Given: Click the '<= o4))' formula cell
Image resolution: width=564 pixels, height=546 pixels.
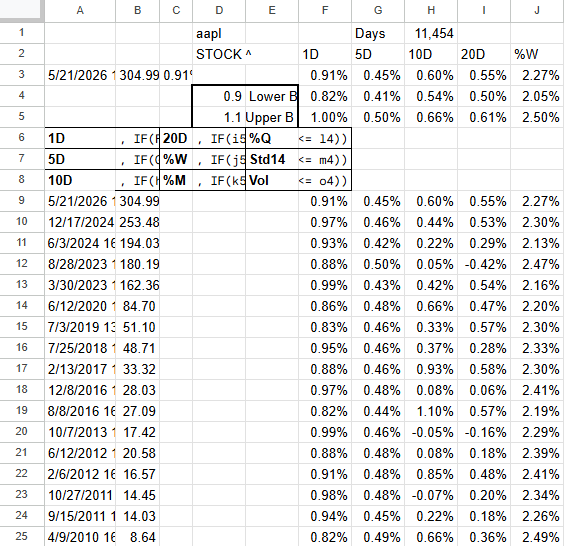Looking at the screenshot, I should pyautogui.click(x=325, y=180).
